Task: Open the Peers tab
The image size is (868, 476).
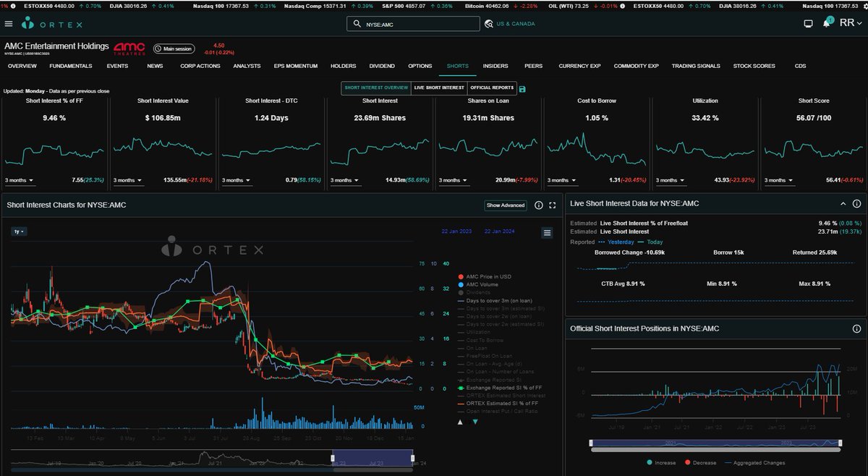Action: click(533, 66)
